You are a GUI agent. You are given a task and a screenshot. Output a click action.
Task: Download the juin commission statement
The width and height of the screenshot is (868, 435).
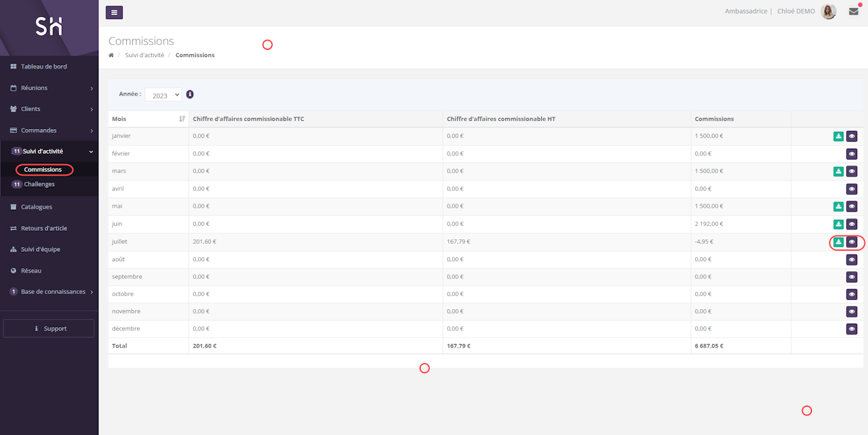[838, 224]
